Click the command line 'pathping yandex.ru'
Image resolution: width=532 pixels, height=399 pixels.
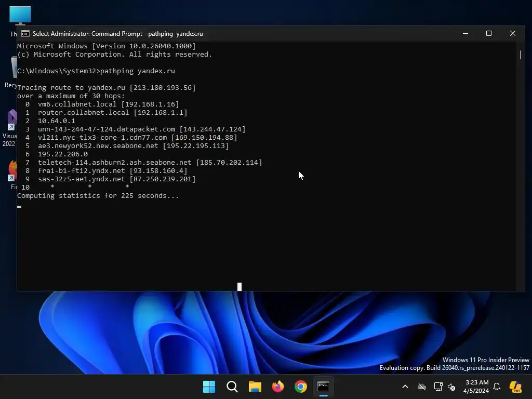coord(137,71)
